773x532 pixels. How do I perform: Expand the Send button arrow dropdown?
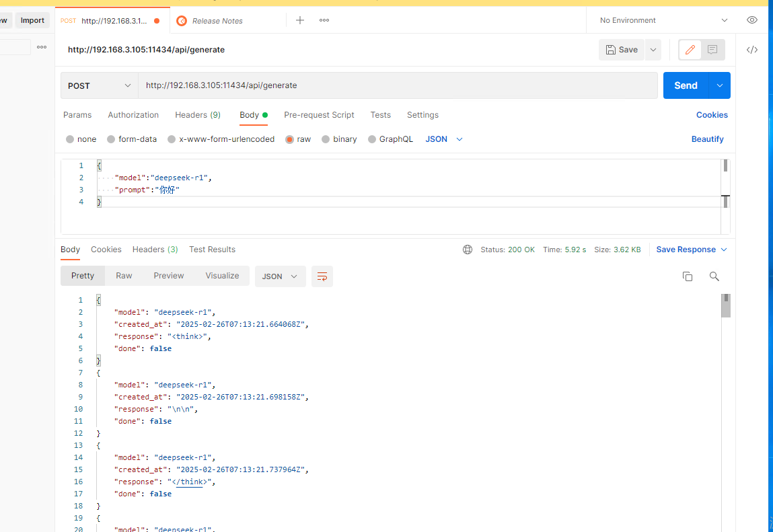point(720,85)
